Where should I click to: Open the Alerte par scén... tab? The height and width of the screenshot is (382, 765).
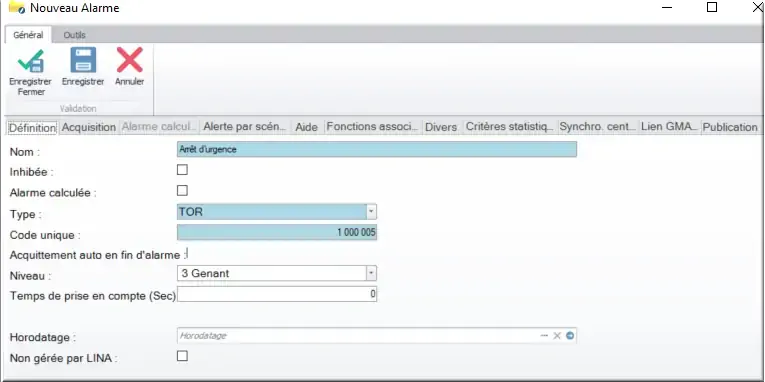(x=244, y=127)
